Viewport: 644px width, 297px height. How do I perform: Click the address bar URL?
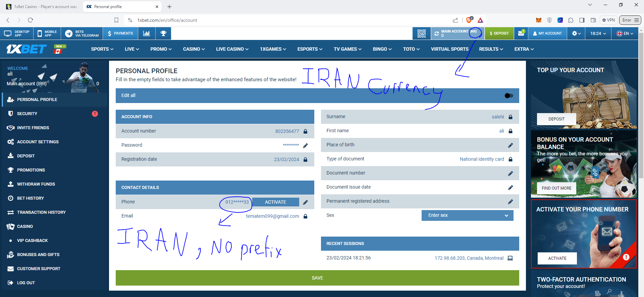pyautogui.click(x=167, y=20)
